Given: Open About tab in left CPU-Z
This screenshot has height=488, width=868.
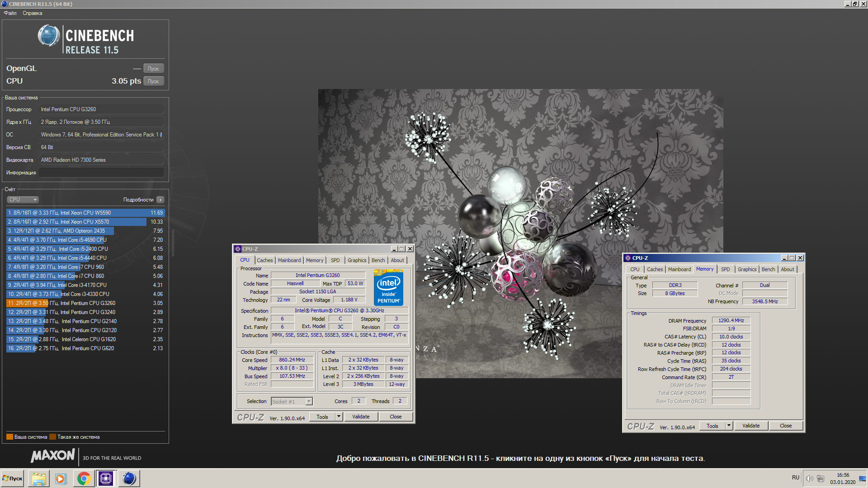Looking at the screenshot, I should coord(398,260).
